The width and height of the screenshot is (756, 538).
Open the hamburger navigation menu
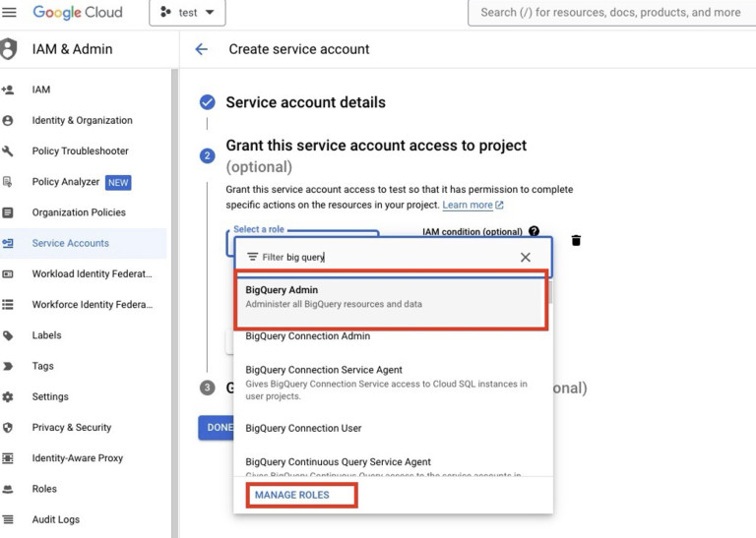pyautogui.click(x=9, y=13)
